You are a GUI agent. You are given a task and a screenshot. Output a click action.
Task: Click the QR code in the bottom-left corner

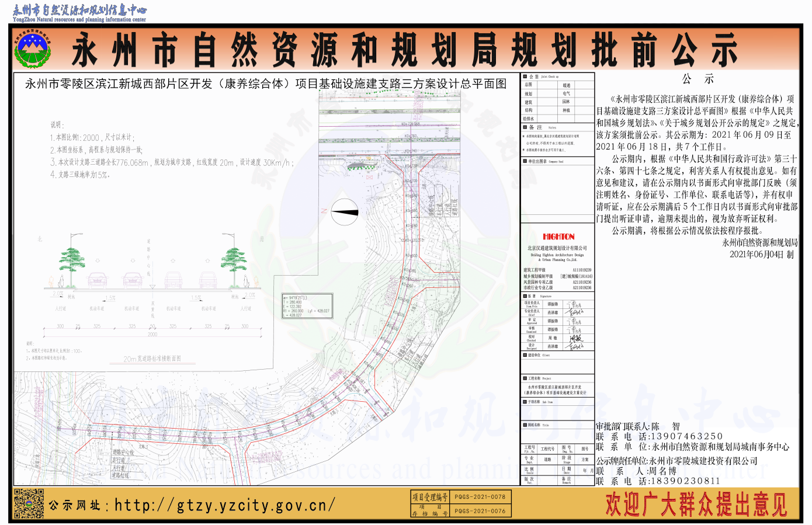click(29, 504)
